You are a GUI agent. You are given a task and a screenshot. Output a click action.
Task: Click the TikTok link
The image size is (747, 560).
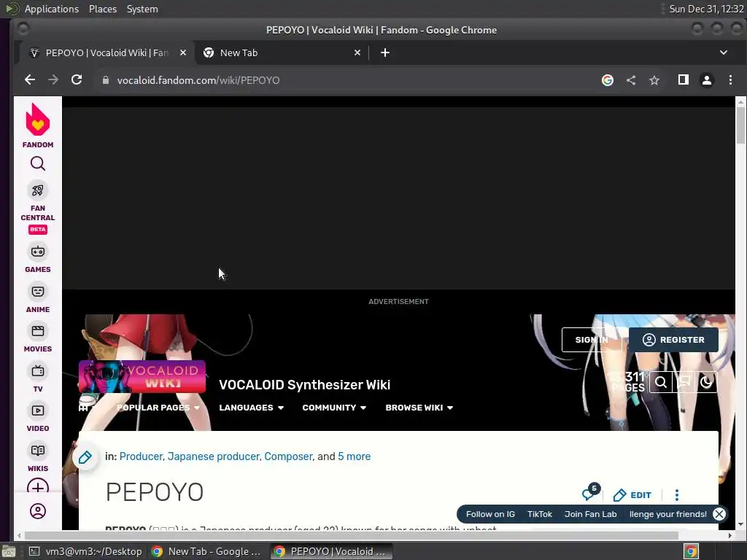click(539, 514)
